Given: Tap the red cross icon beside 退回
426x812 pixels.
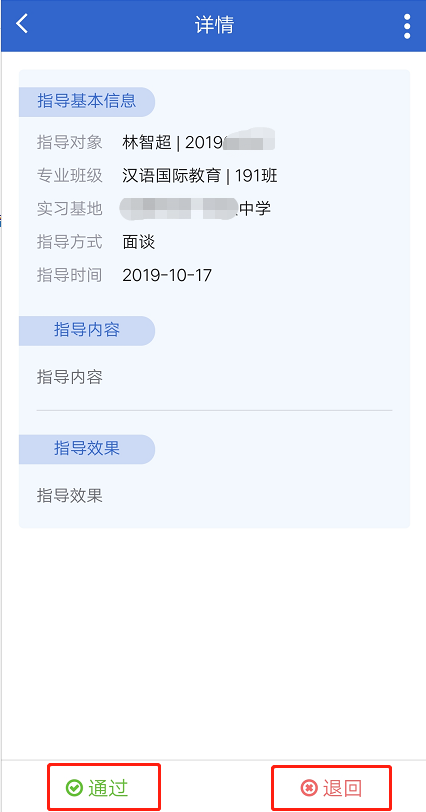Looking at the screenshot, I should click(x=309, y=788).
